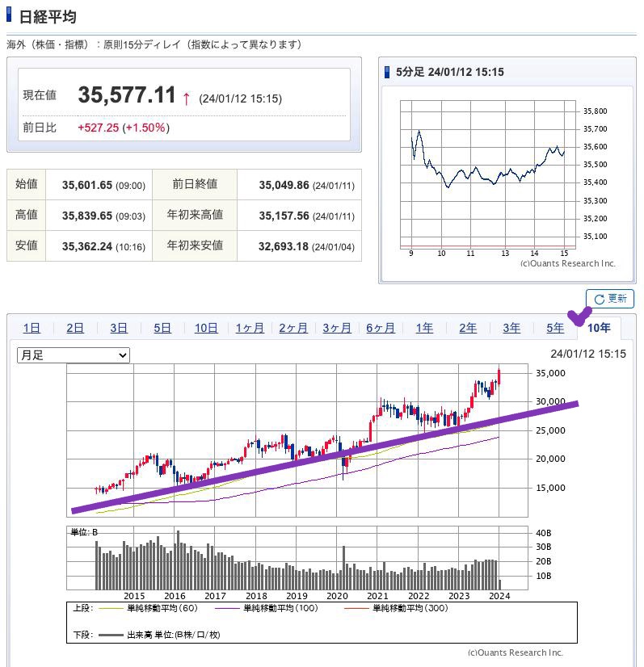Click the volume bar chart

(x=297, y=558)
